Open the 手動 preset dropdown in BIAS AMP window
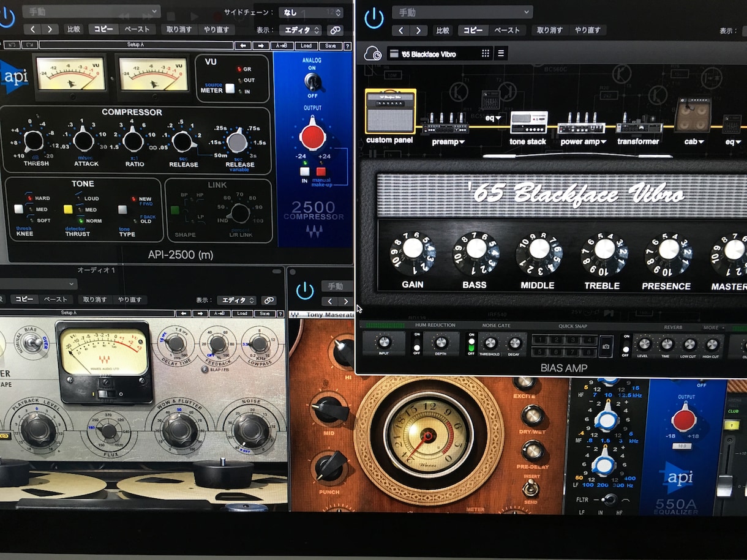 pos(462,12)
